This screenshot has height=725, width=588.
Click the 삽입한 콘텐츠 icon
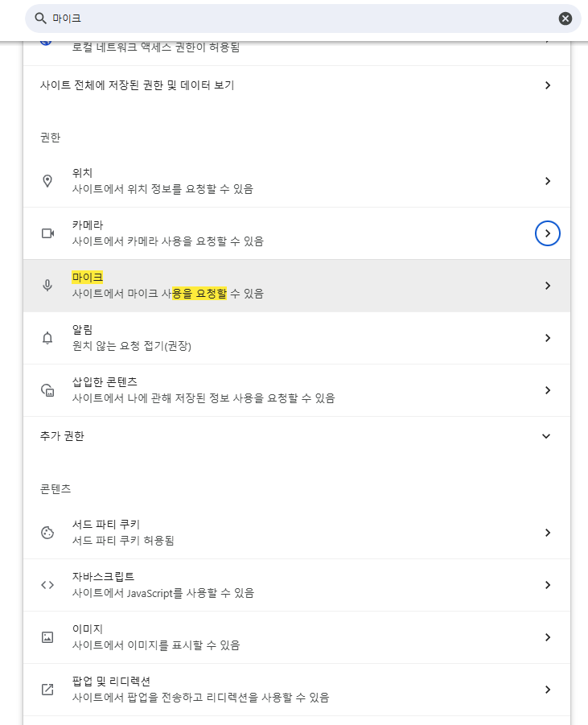point(47,390)
